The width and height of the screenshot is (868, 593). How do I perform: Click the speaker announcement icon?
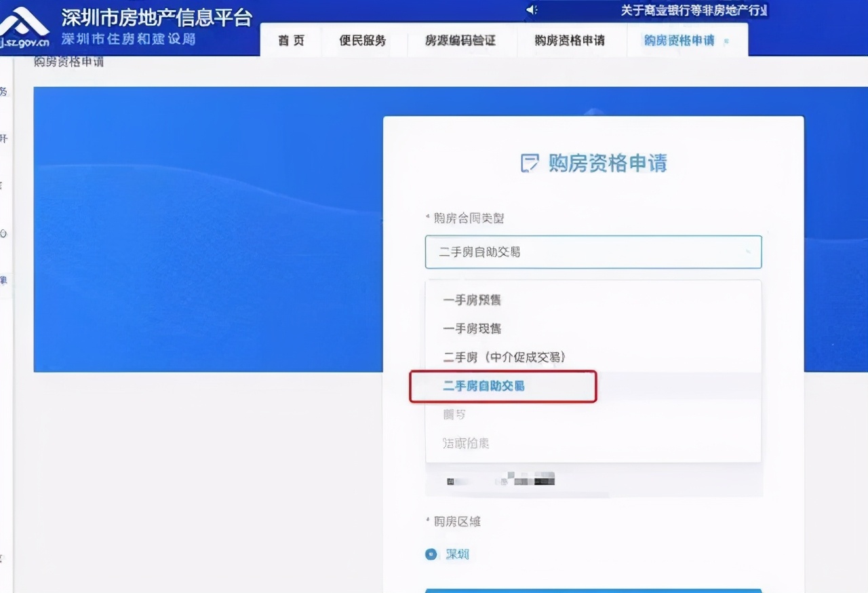pos(532,9)
